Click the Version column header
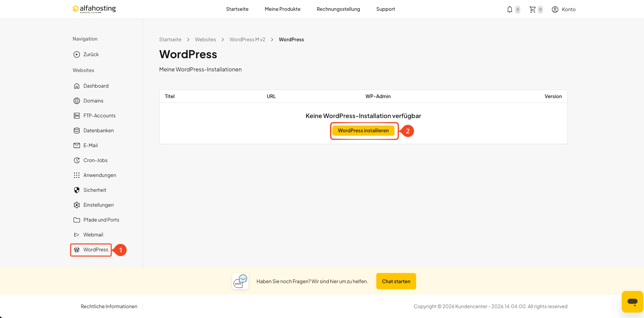The height and width of the screenshot is (318, 644). [553, 96]
